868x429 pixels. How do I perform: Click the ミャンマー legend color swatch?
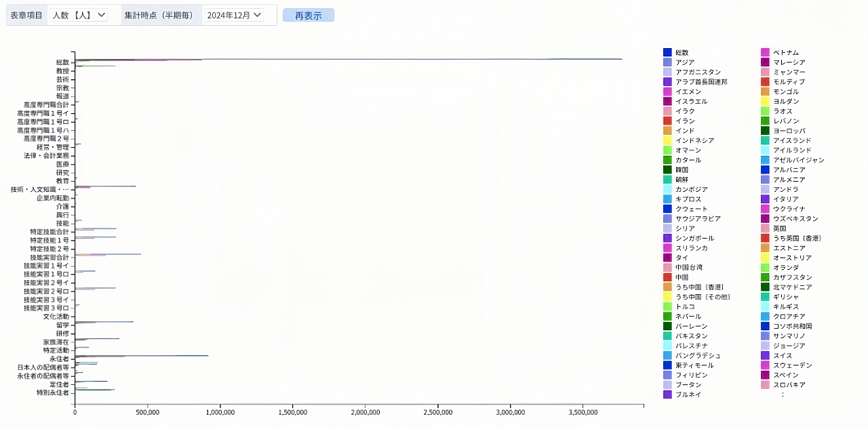point(765,72)
